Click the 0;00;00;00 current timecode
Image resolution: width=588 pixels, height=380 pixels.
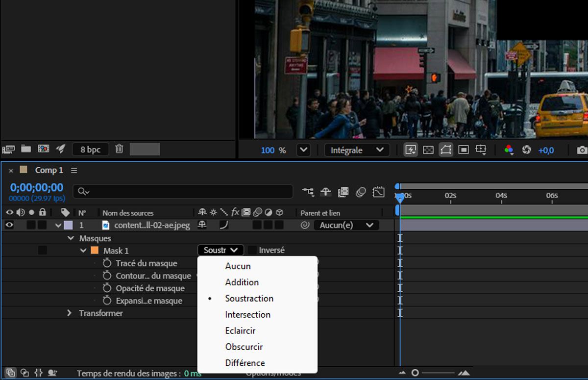point(37,187)
